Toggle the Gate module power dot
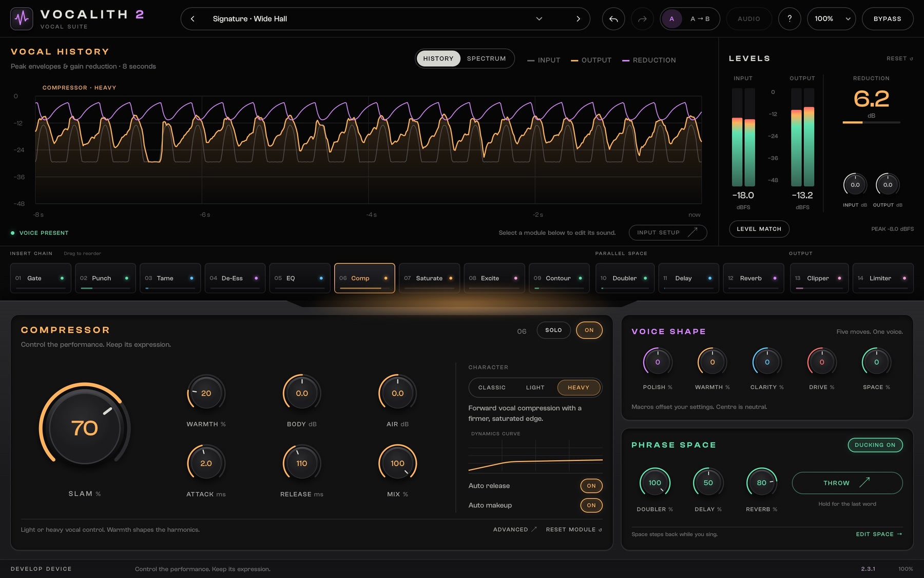The width and height of the screenshot is (924, 578). coord(62,278)
